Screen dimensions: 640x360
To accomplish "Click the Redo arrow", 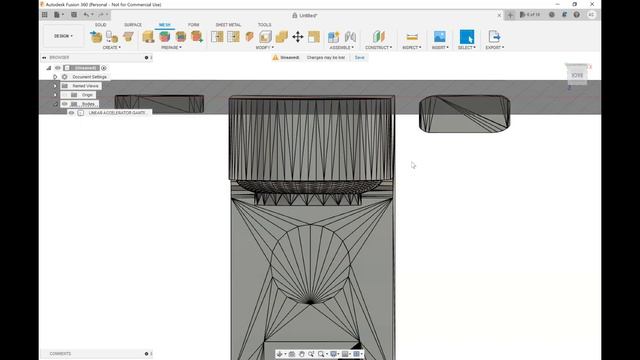I will (x=101, y=15).
